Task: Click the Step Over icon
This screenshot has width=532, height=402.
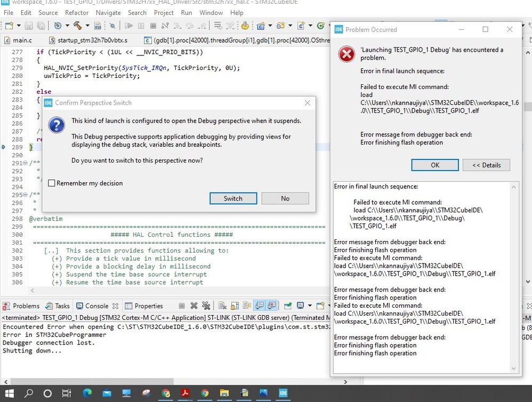Action: [190, 26]
